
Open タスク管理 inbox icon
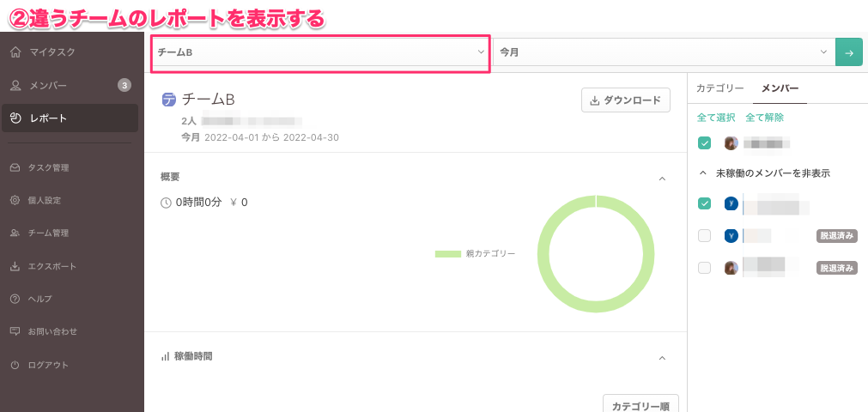click(x=15, y=167)
